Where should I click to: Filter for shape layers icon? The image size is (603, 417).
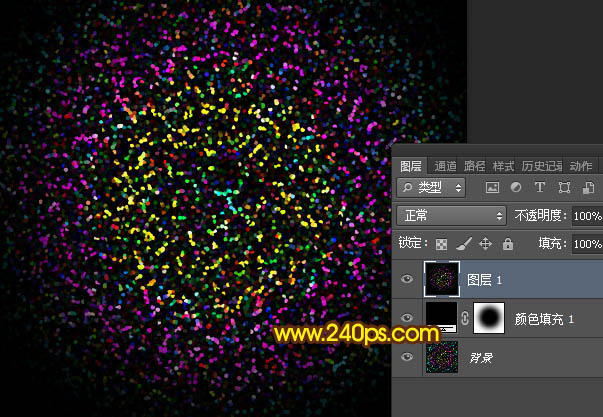[x=564, y=187]
